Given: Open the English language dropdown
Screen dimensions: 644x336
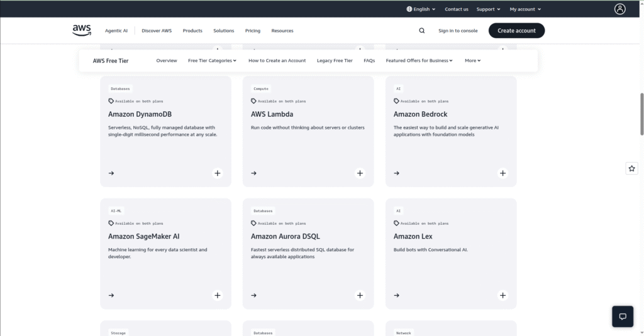Looking at the screenshot, I should 421,9.
